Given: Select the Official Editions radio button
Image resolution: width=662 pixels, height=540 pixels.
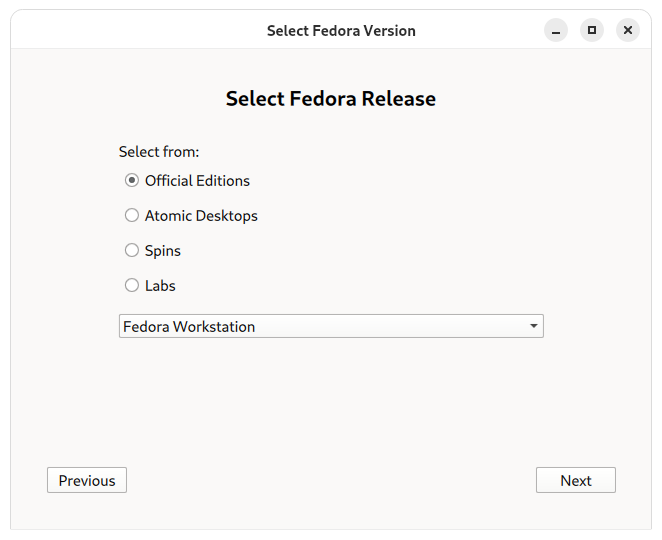Looking at the screenshot, I should tap(132, 181).
